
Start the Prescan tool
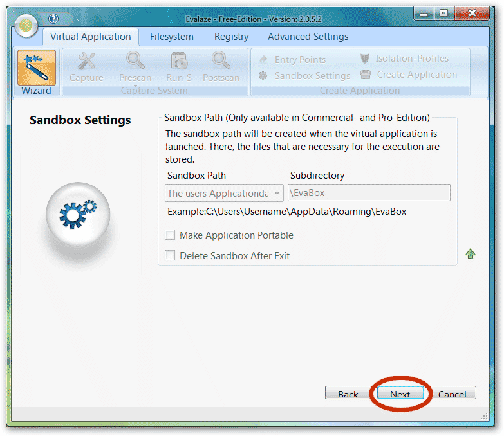(135, 67)
